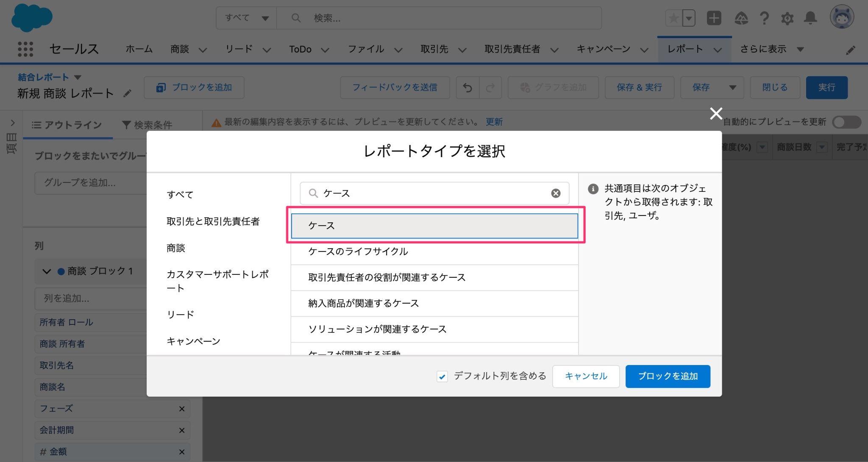Toggle 自動的にプレビューを更新 switch
868x462 pixels.
coord(846,122)
